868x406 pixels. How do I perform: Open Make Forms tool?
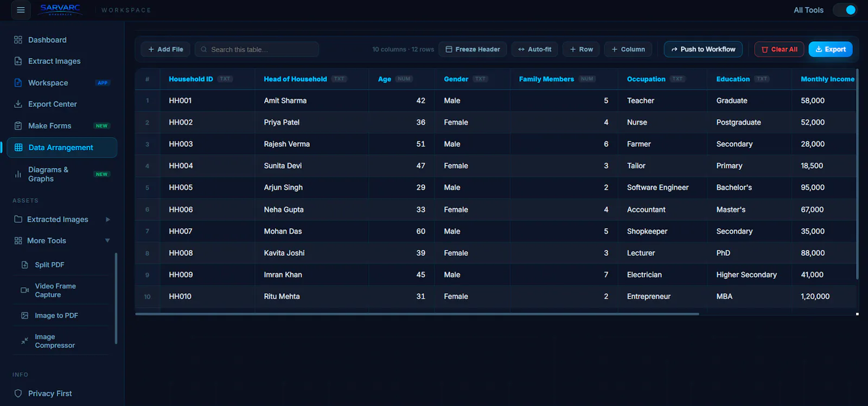click(x=62, y=126)
